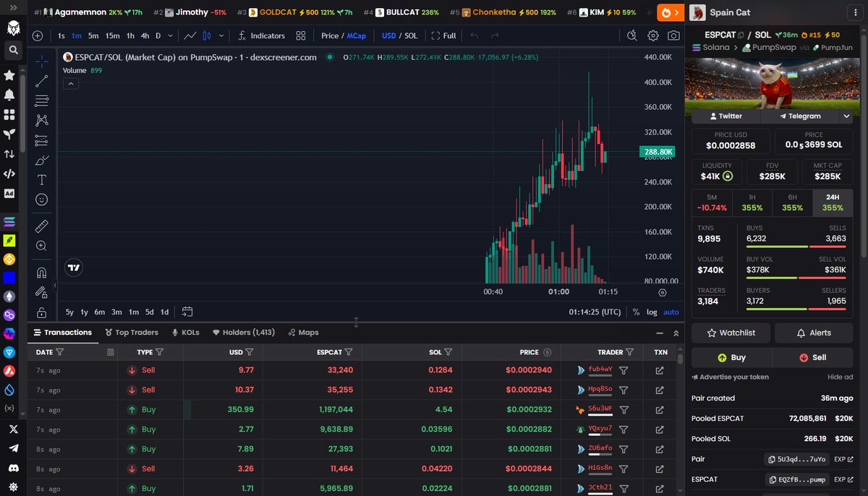
Task: Toggle percent scale (%) on the chart
Action: tap(636, 312)
